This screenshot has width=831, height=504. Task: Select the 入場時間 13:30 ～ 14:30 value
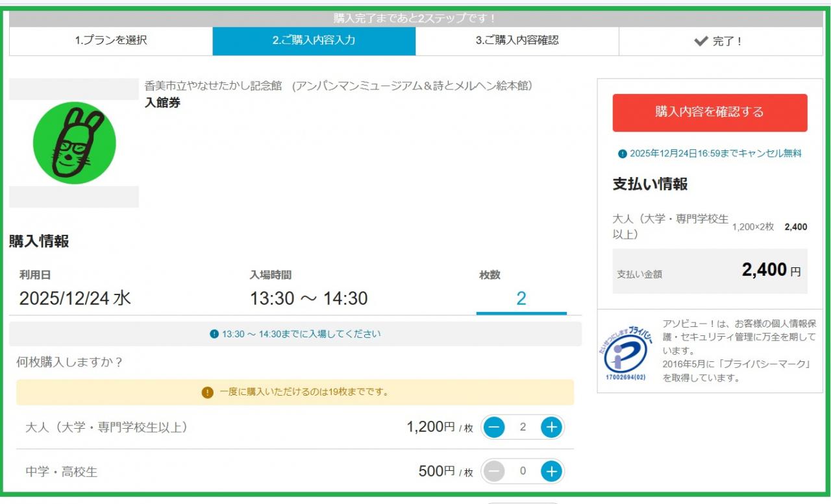coord(309,298)
